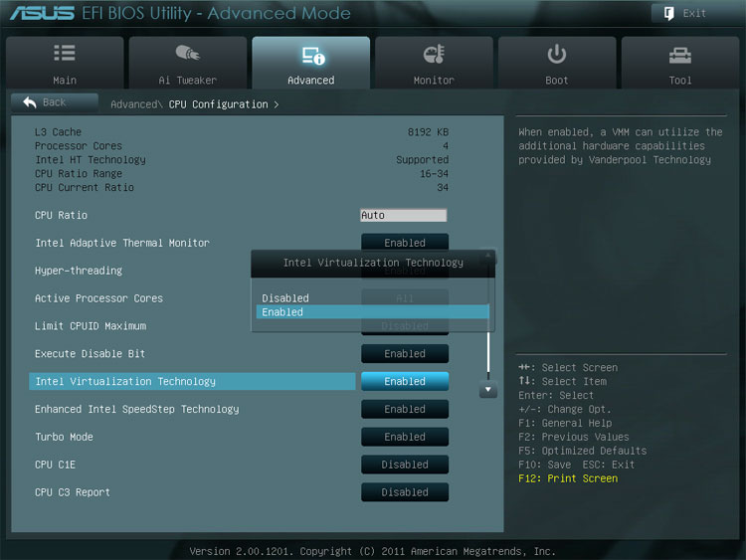Click the Monitor tab thermometer icon
This screenshot has height=560, width=746.
click(434, 54)
